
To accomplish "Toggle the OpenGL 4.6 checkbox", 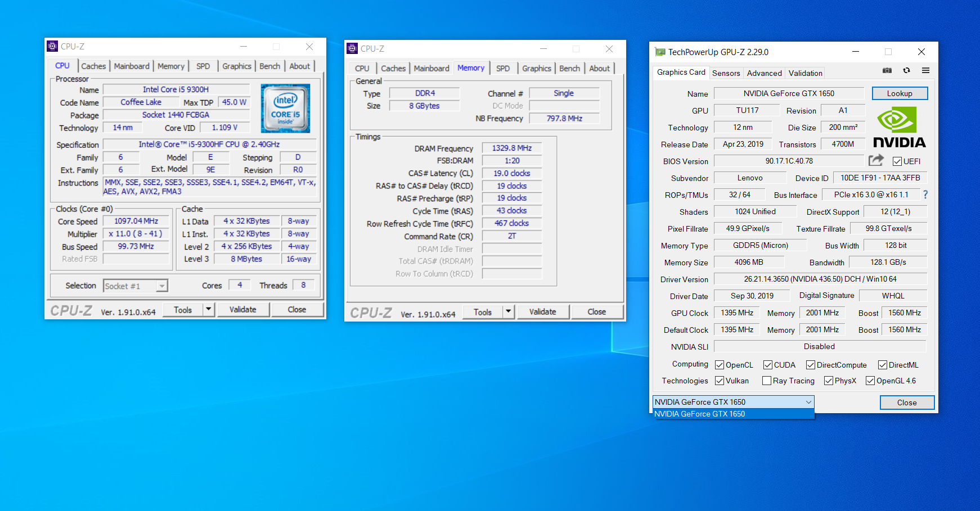I will coord(870,381).
